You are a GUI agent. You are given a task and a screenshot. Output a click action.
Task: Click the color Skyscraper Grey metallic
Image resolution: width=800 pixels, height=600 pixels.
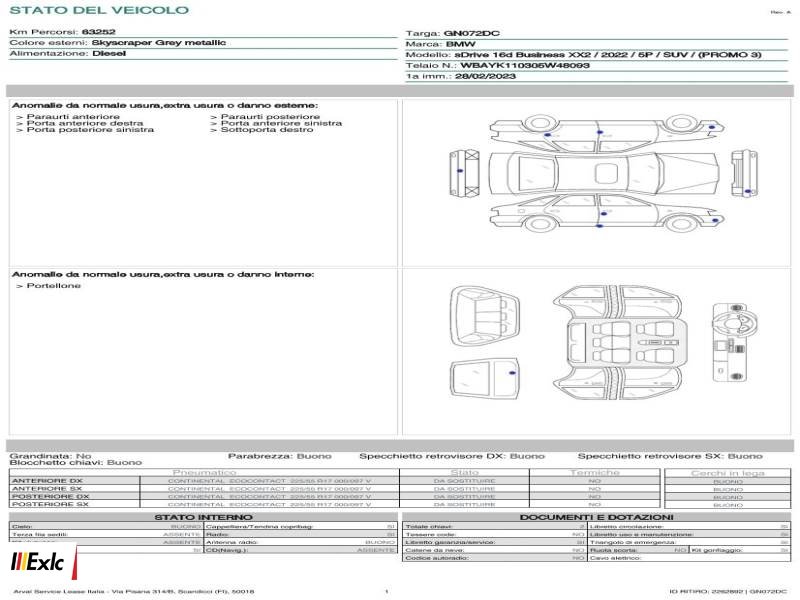tap(158, 43)
